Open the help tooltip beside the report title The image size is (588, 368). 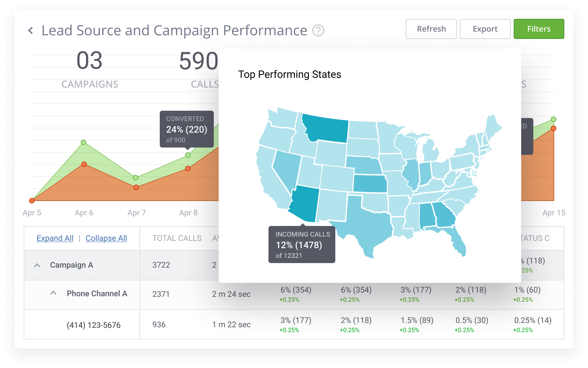tap(318, 31)
